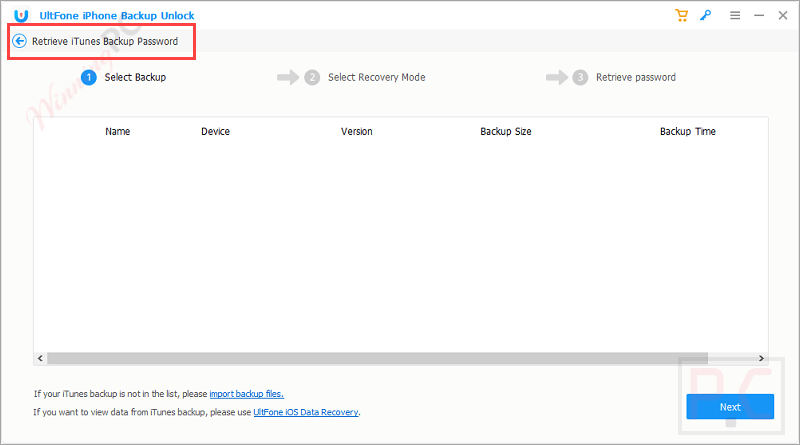Click the back arrow icon
The height and width of the screenshot is (445, 800).
(19, 41)
